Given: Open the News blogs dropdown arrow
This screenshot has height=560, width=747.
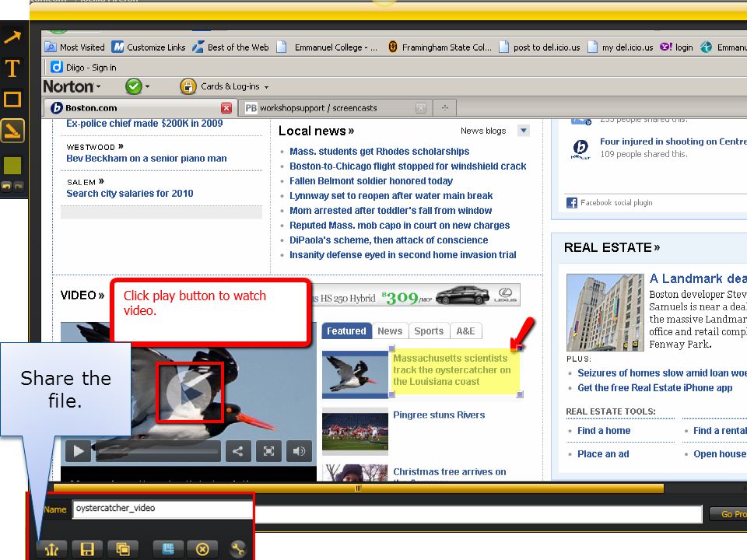Looking at the screenshot, I should [524, 131].
